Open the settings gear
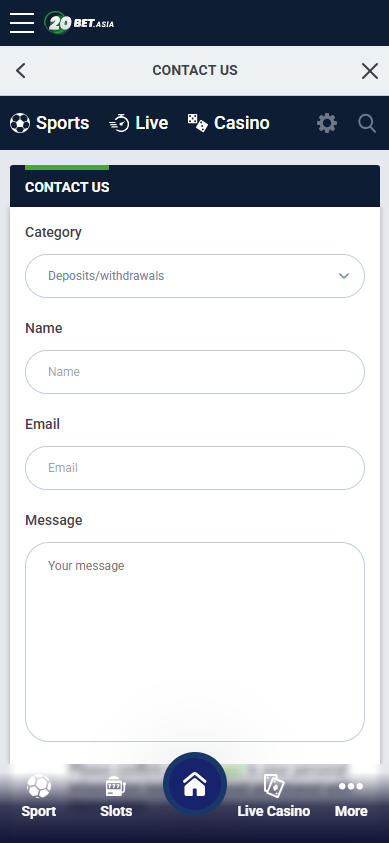The image size is (389, 843). [x=327, y=123]
